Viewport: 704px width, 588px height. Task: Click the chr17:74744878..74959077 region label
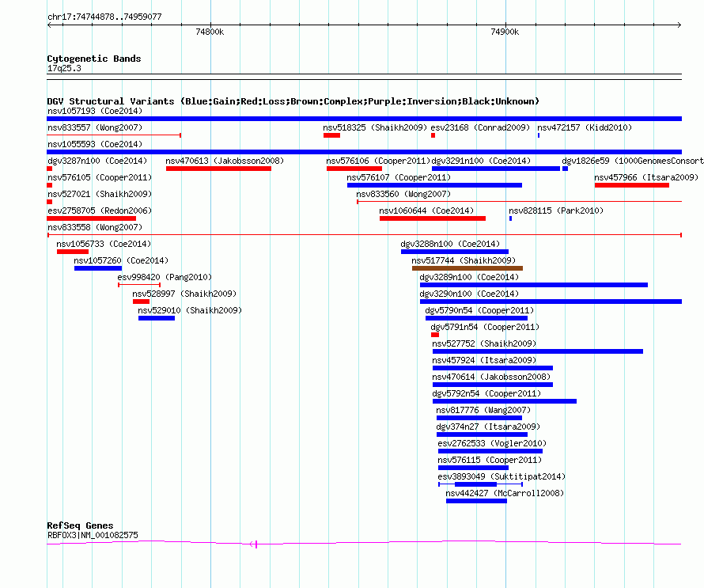pyautogui.click(x=104, y=17)
